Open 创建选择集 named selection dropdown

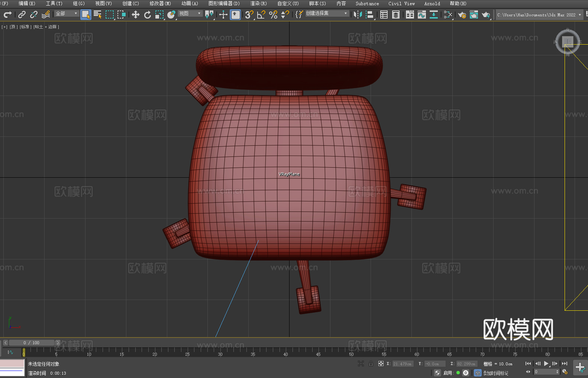pos(327,13)
